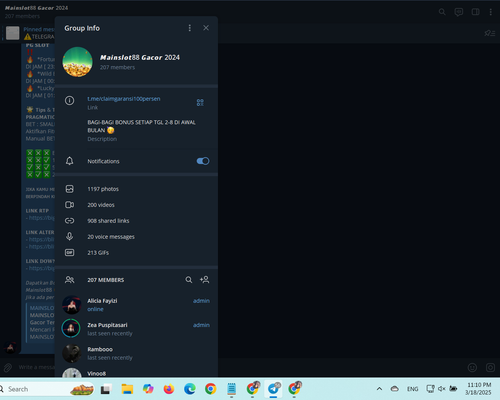Click the members group icon

pyautogui.click(x=69, y=280)
